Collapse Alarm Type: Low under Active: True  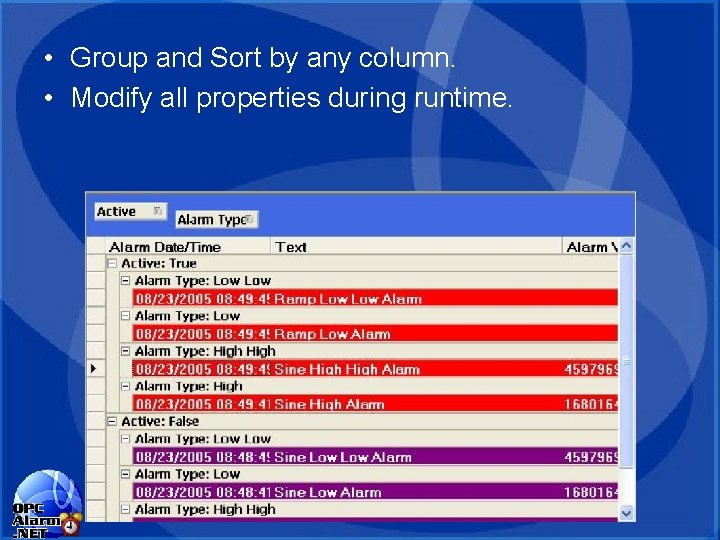tap(125, 315)
